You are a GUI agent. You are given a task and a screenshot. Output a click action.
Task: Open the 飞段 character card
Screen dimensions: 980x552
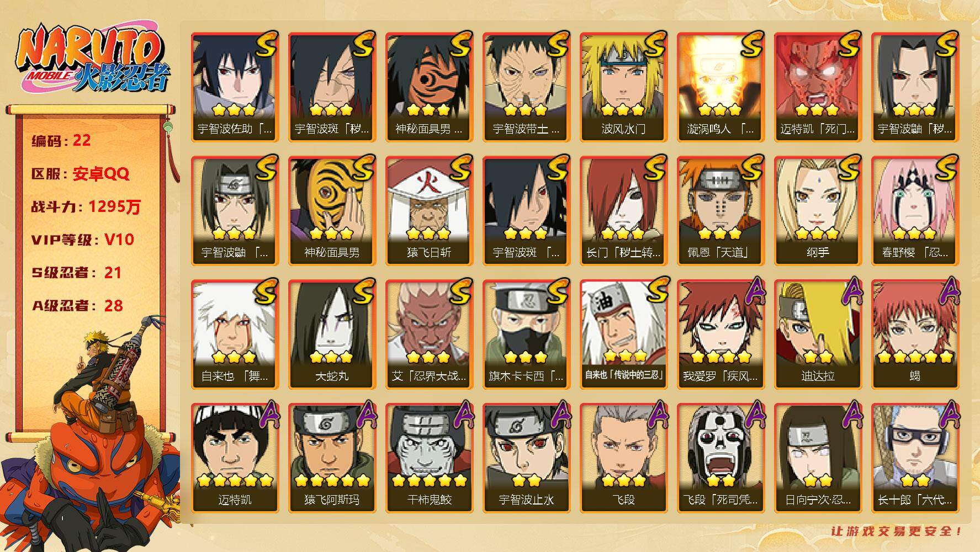point(623,458)
